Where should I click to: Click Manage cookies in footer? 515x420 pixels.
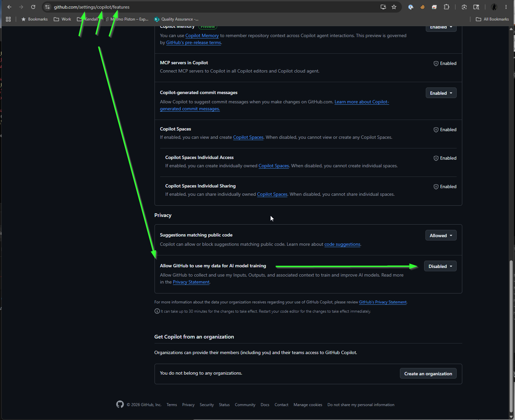click(x=308, y=405)
